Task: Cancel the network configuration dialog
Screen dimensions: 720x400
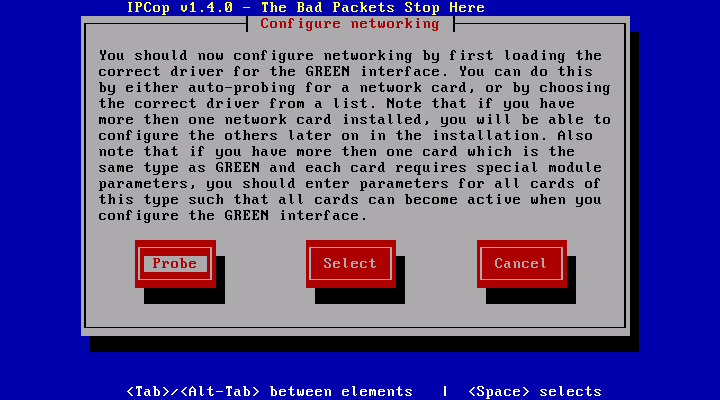Action: [x=521, y=264]
